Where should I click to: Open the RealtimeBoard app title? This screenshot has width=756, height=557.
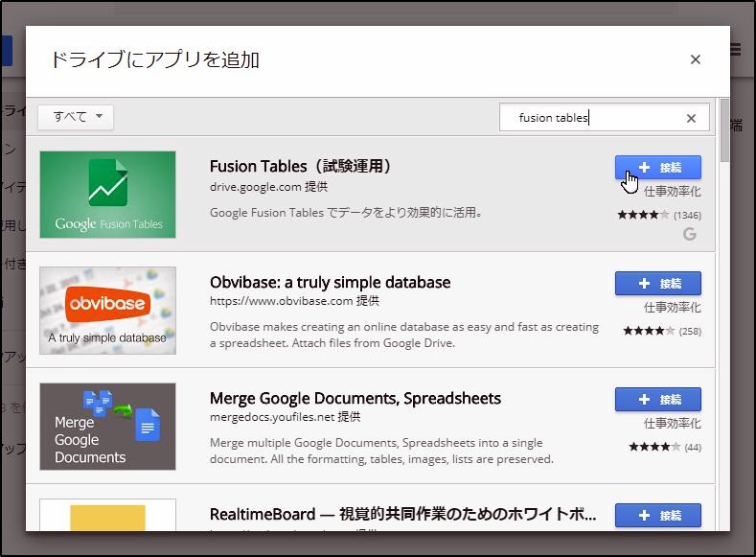pyautogui.click(x=402, y=513)
